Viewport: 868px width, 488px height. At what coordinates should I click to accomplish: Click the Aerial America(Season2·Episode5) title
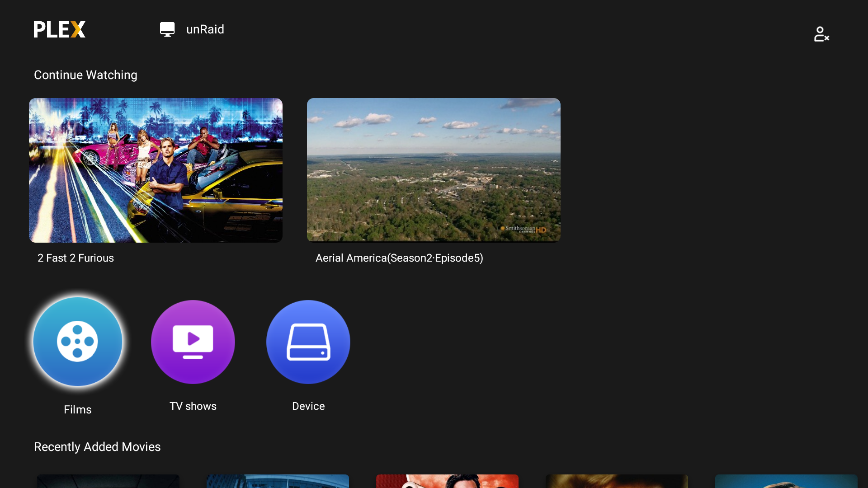399,258
